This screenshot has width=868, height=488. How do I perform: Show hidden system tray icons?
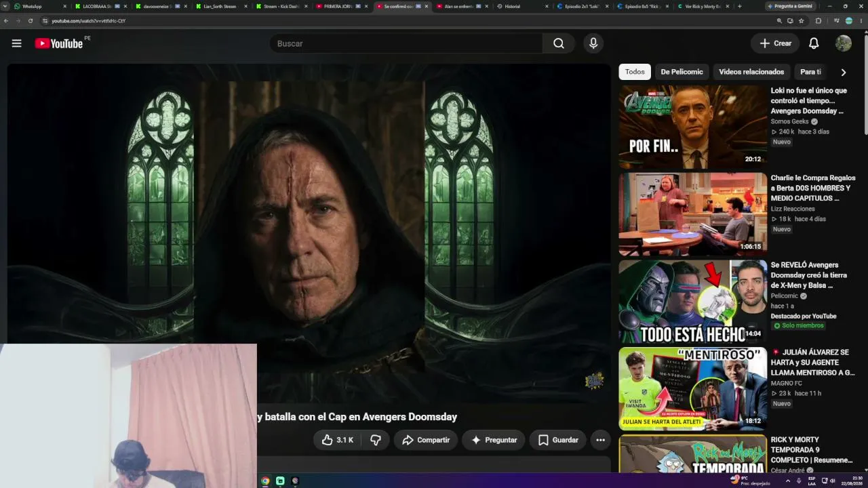[x=787, y=481]
